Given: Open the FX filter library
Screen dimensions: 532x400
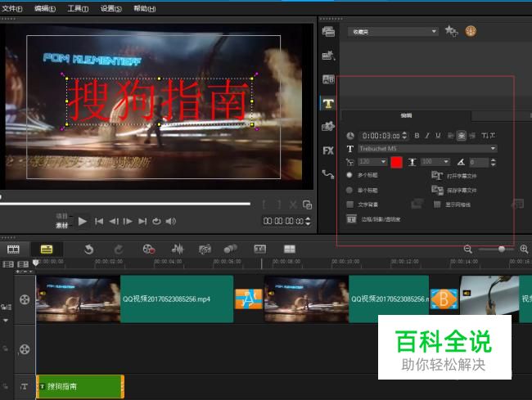Looking at the screenshot, I should (328, 151).
